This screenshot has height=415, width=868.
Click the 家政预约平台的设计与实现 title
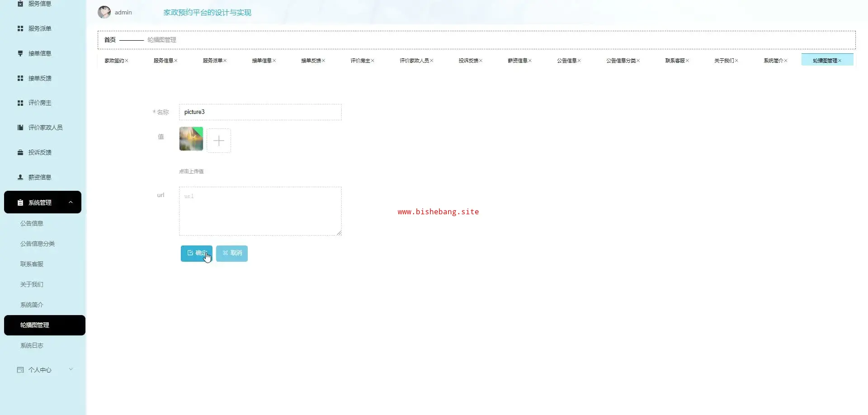coord(208,13)
